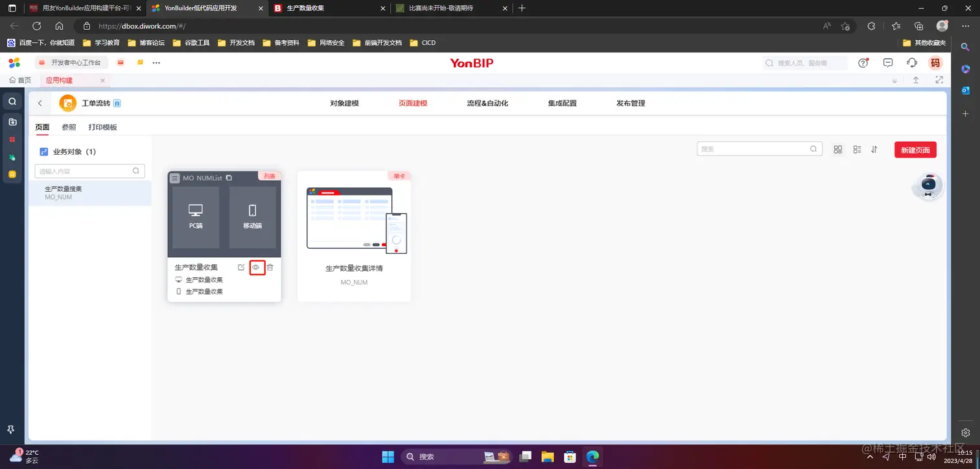
Task: Select the edit pencil icon on 生产数量收集 card
Action: click(241, 267)
